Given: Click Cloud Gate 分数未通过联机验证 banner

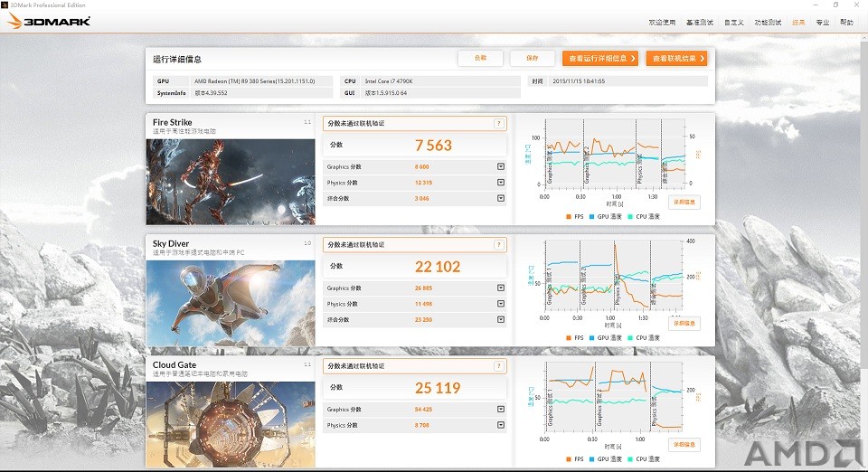Looking at the screenshot, I should point(415,366).
